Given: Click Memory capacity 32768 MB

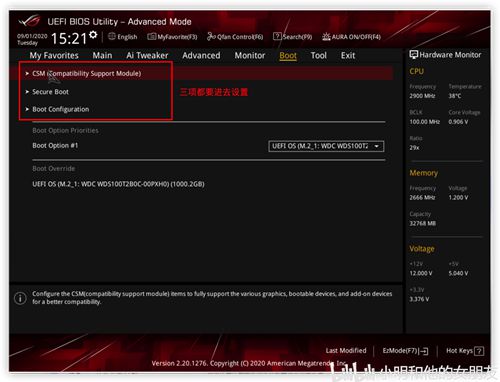Looking at the screenshot, I should click(423, 223).
